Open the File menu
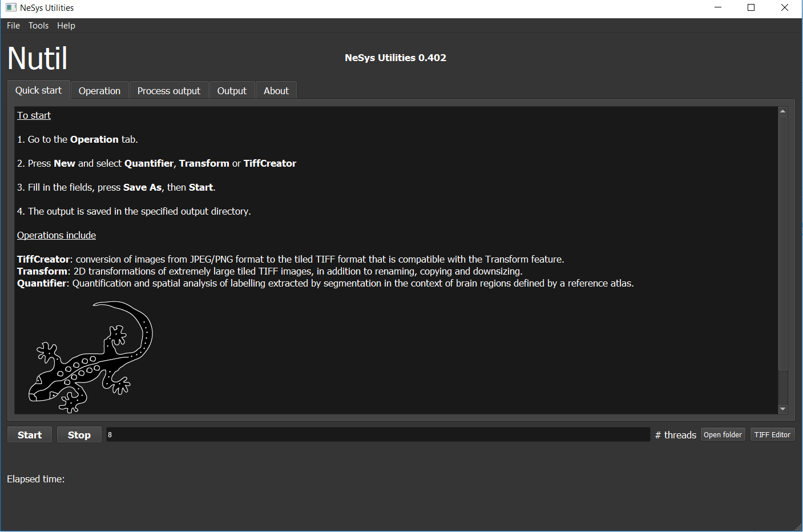This screenshot has height=532, width=803. click(x=13, y=26)
